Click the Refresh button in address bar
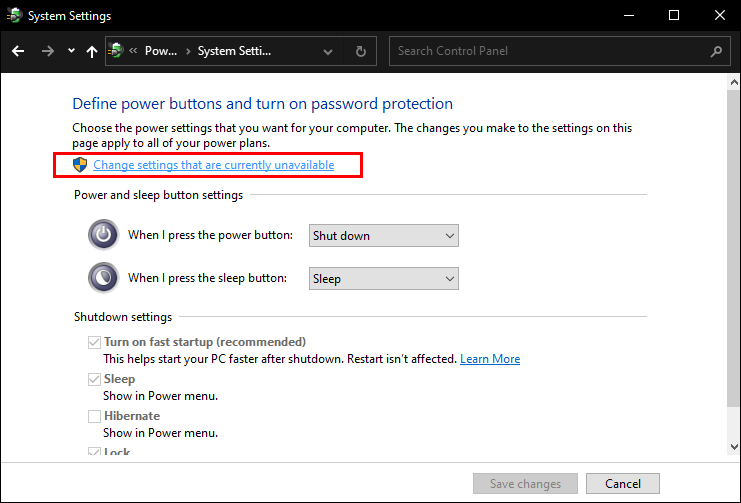Viewport: 741px width, 503px height. tap(360, 51)
